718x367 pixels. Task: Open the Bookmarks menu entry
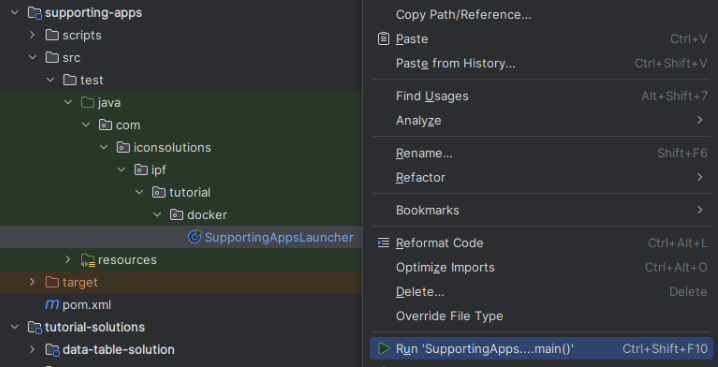[x=542, y=210]
